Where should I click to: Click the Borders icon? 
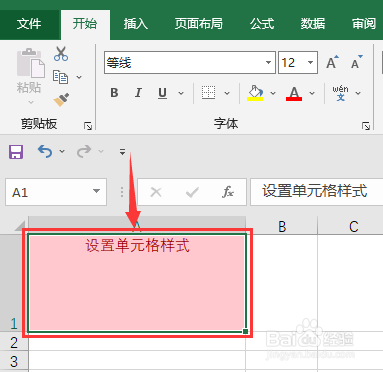tap(208, 93)
